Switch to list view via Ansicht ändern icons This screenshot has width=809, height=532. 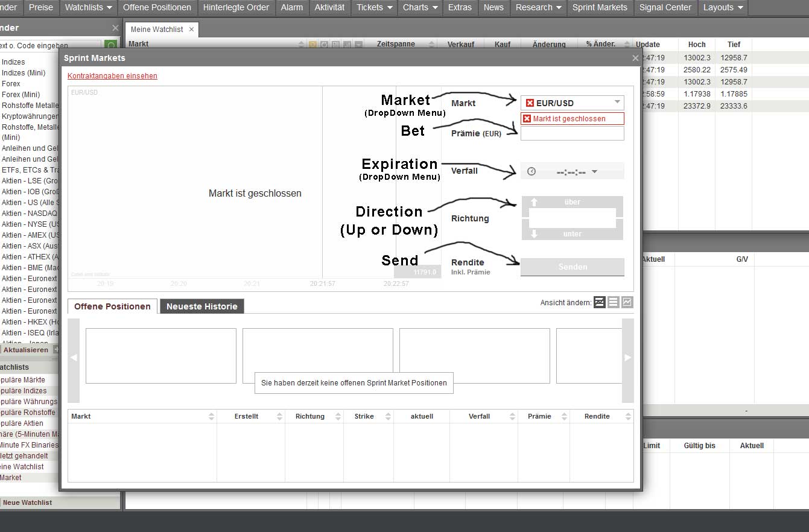click(613, 302)
